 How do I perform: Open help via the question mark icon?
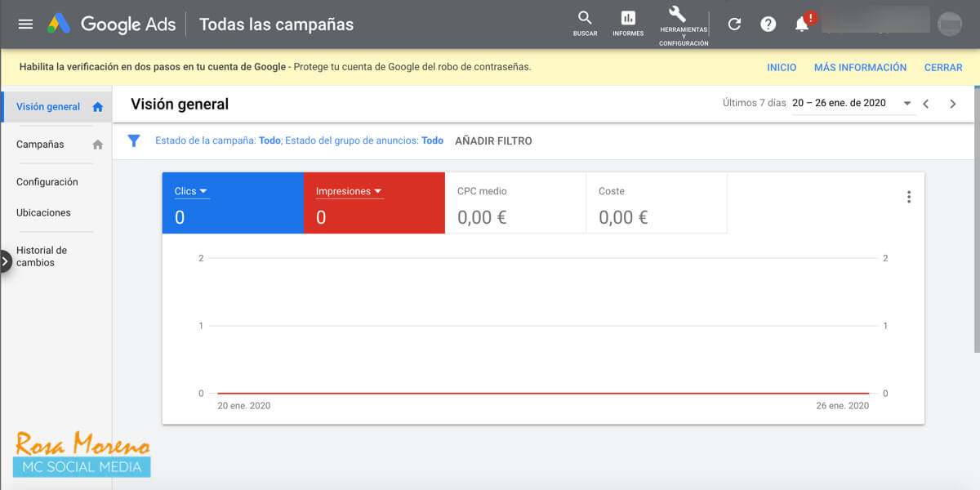click(768, 24)
